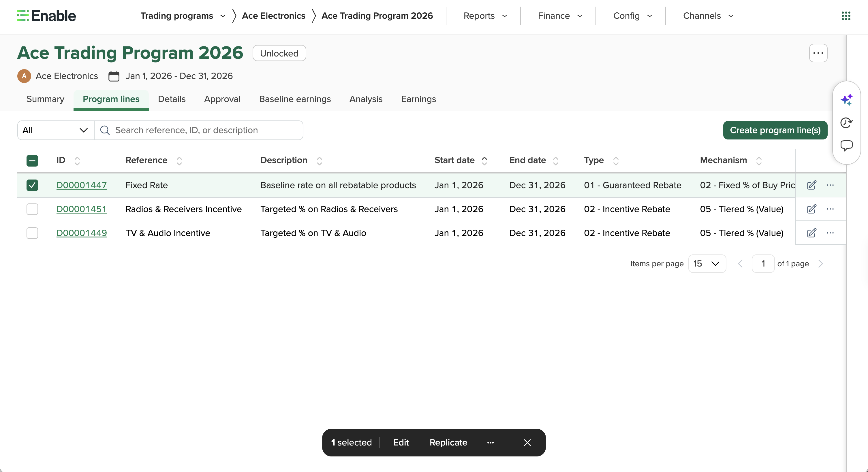Click Replicate in the selection bar
Screen dimensions: 868x472
[x=448, y=442]
